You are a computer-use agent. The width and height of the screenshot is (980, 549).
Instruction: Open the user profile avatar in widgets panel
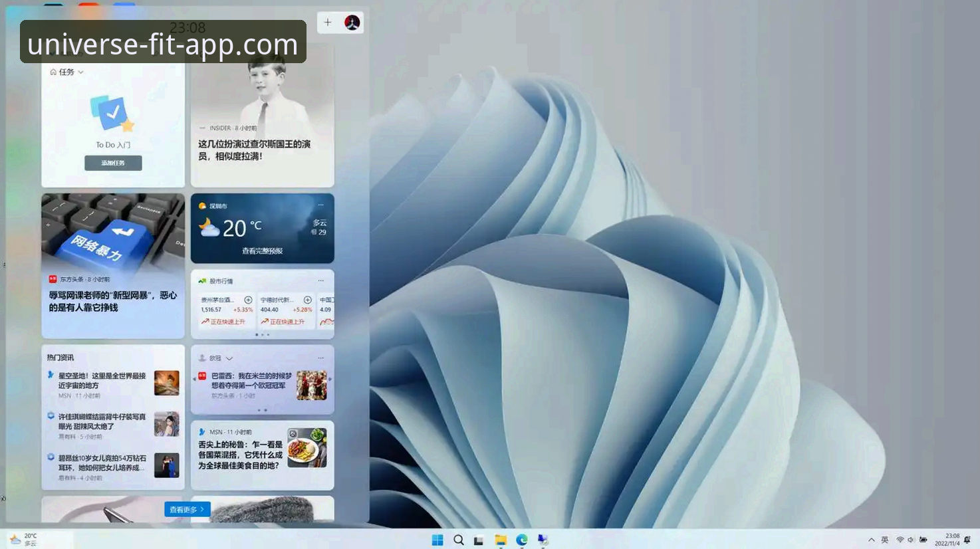click(352, 23)
